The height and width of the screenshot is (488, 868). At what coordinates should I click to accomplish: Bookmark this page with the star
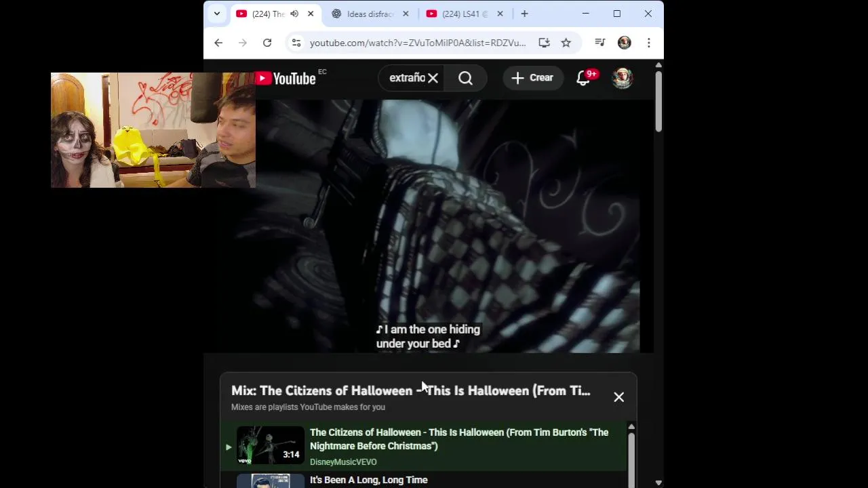click(x=566, y=43)
